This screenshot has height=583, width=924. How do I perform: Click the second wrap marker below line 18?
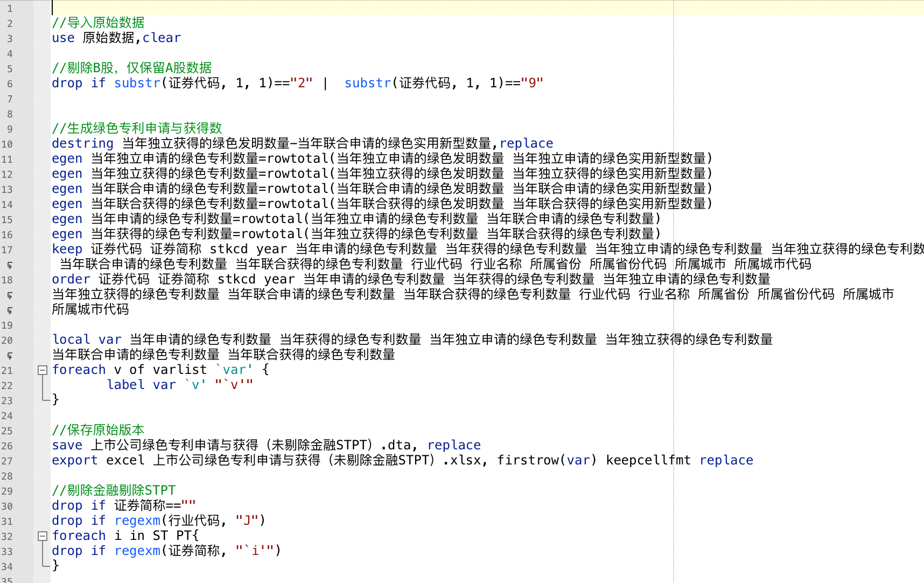click(9, 310)
